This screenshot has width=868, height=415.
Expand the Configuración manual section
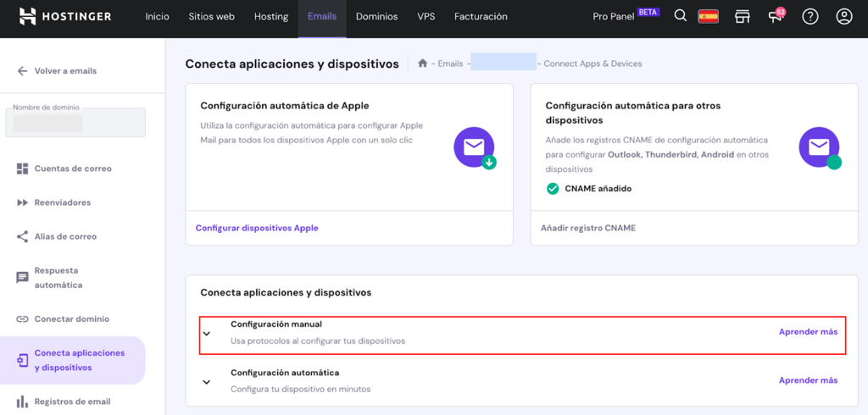pos(207,333)
